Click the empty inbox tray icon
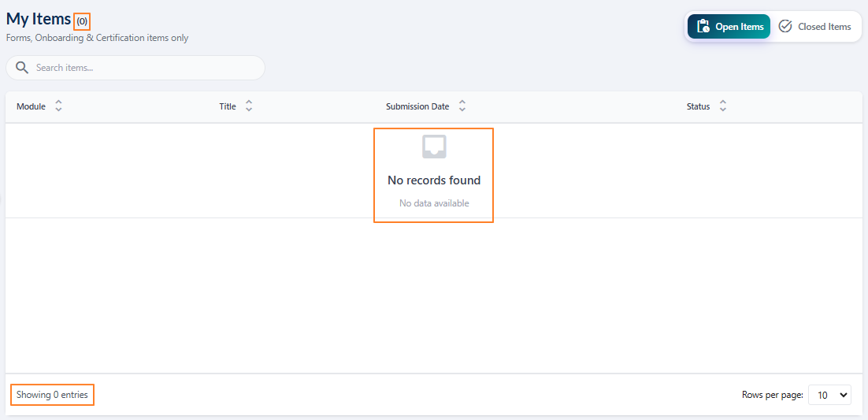The height and width of the screenshot is (420, 868). pos(434,147)
